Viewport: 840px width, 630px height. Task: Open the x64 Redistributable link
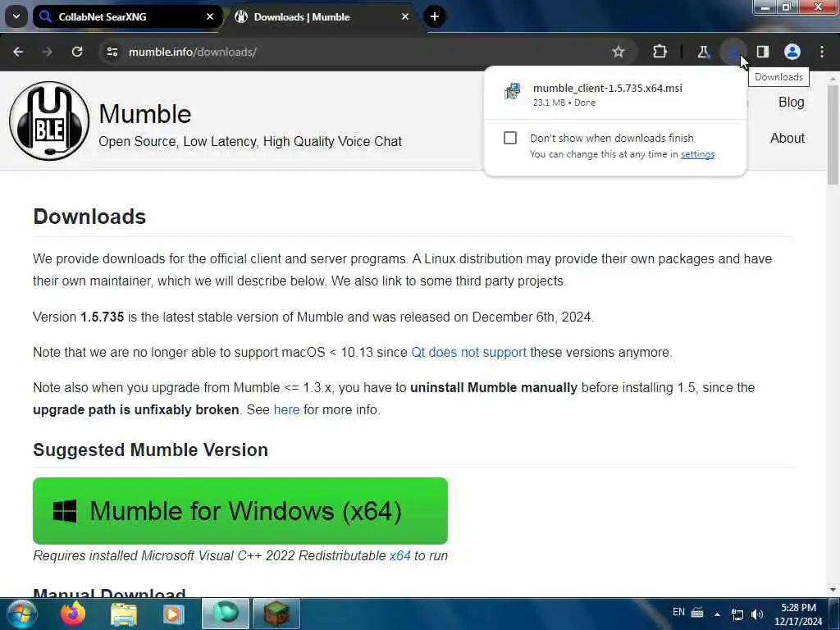[x=399, y=556]
